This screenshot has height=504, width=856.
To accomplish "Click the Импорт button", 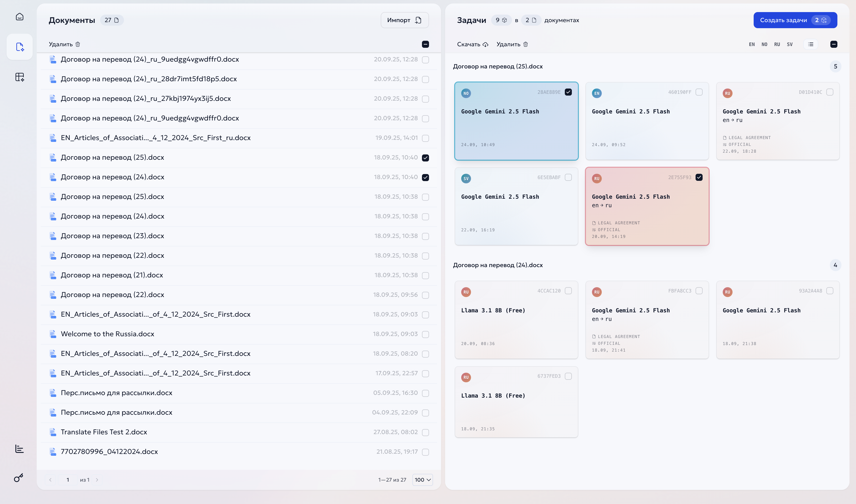I will point(404,20).
